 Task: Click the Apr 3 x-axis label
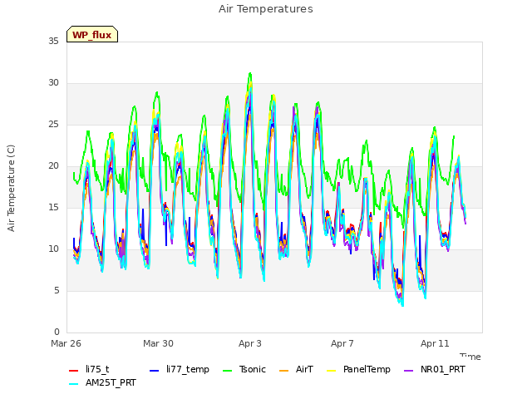(x=250, y=343)
